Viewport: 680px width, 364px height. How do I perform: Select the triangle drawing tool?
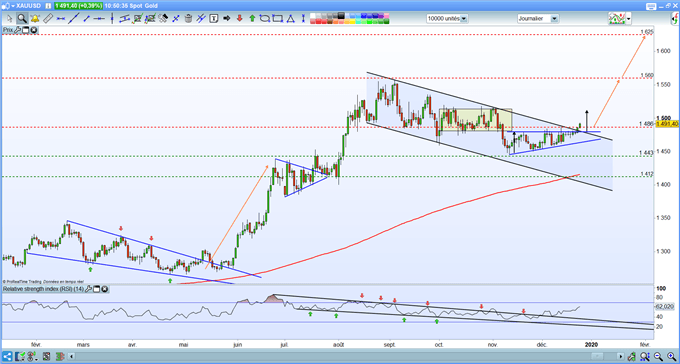click(x=290, y=18)
